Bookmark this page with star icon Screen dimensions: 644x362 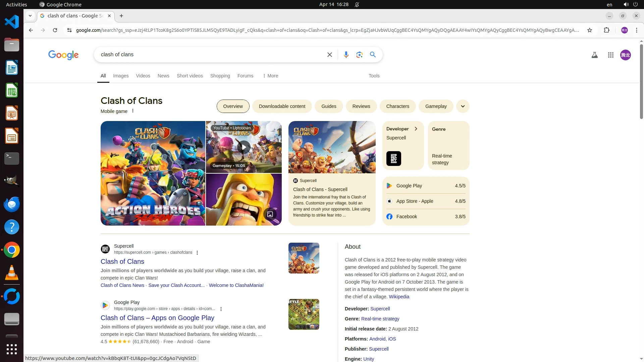[590, 30]
